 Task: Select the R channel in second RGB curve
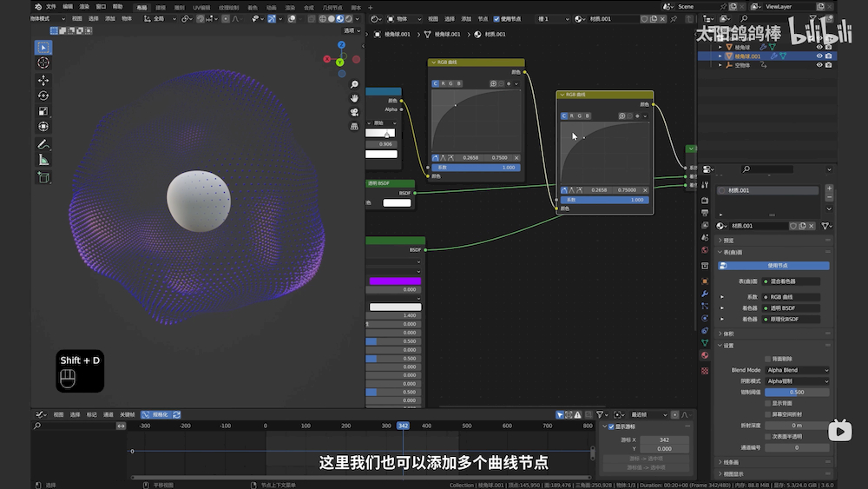coord(572,116)
